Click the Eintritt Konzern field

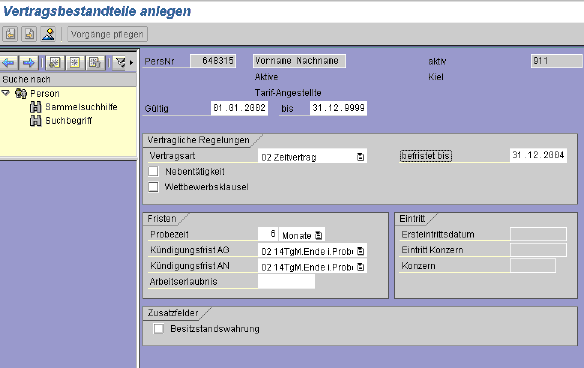pyautogui.click(x=538, y=250)
